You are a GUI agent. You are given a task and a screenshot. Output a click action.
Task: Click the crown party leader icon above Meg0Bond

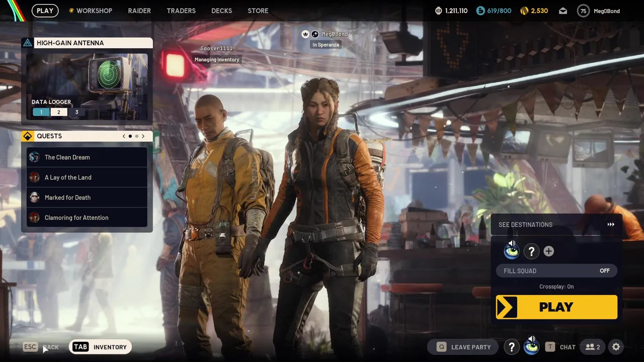[305, 34]
